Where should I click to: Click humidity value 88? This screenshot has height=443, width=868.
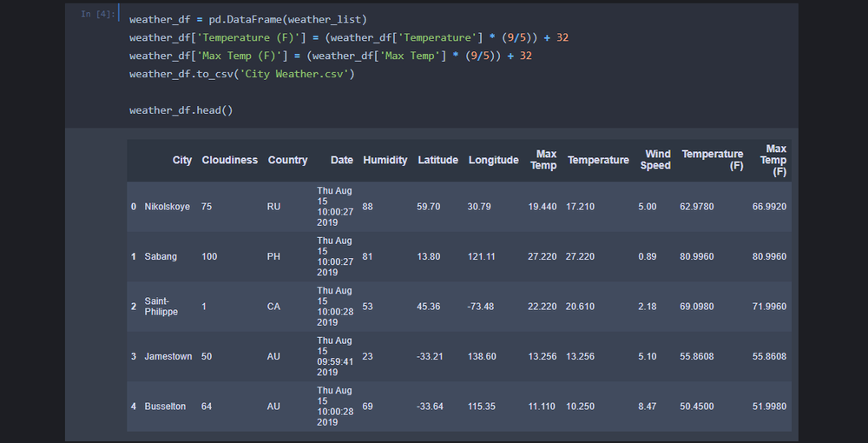[367, 207]
